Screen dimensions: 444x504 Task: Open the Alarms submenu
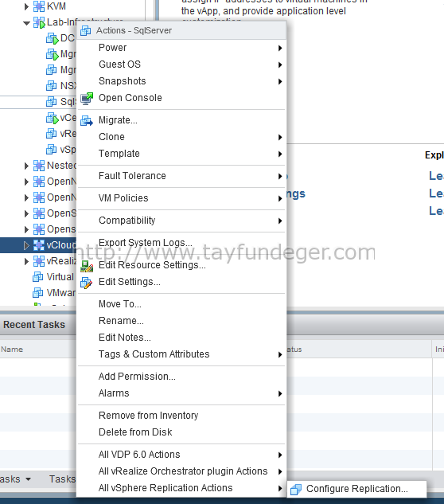pos(181,393)
